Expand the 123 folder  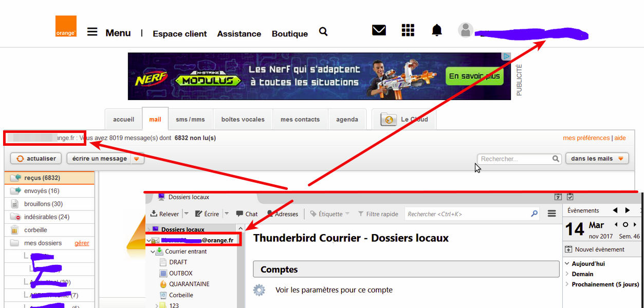pyautogui.click(x=157, y=305)
